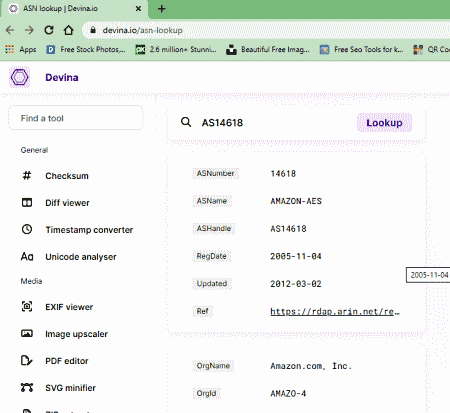Open the Image upscaler tool
The image size is (450, 413).
(76, 334)
